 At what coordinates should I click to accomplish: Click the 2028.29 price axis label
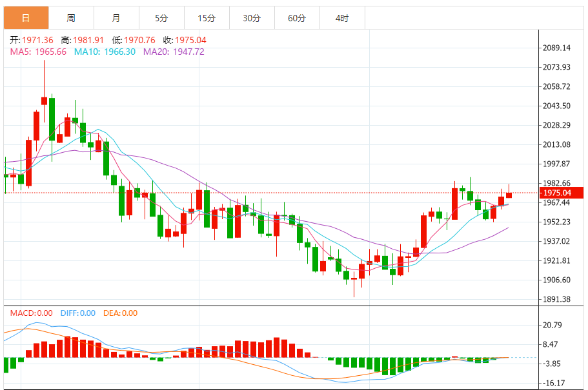point(556,125)
